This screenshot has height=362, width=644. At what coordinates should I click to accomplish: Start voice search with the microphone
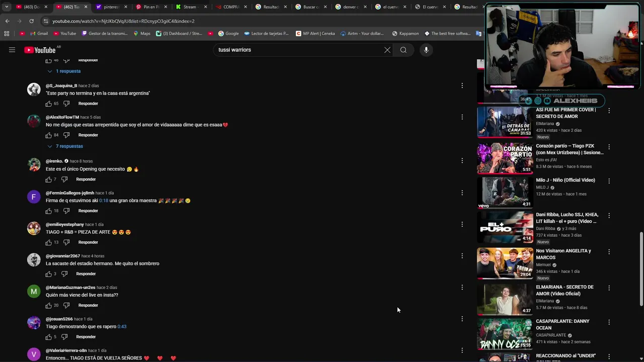(x=426, y=50)
